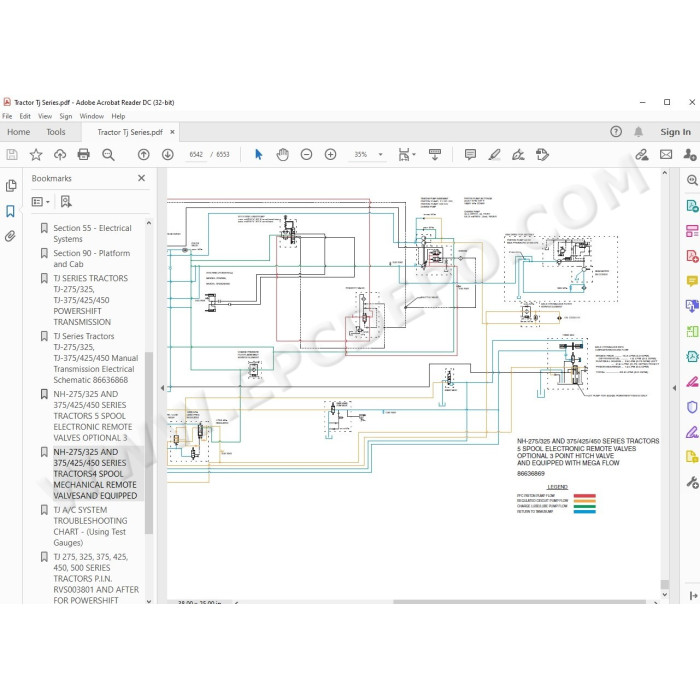This screenshot has height=700, width=700.
Task: Click the read mode keyboard icon
Action: 435,154
